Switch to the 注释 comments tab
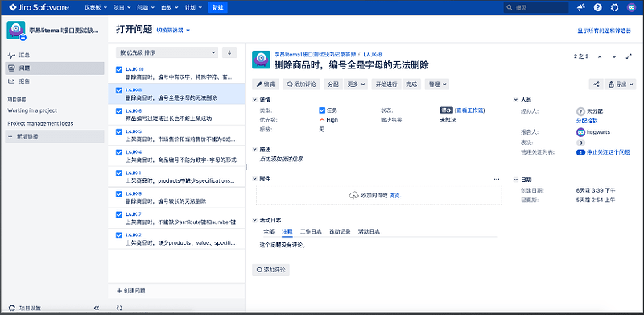Image resolution: width=644 pixels, height=315 pixels. click(287, 231)
